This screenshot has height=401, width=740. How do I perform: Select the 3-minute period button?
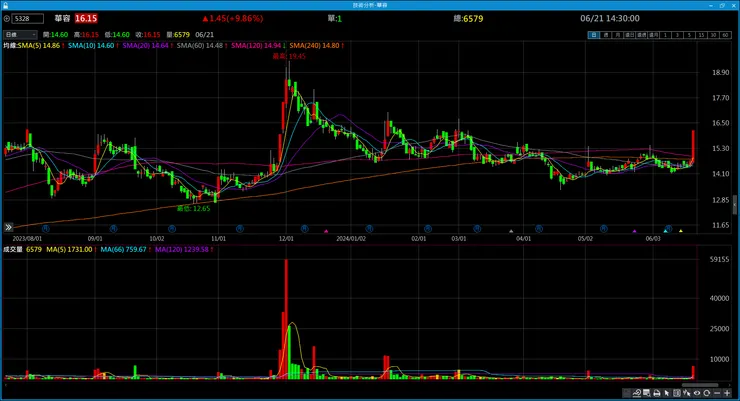pyautogui.click(x=677, y=35)
